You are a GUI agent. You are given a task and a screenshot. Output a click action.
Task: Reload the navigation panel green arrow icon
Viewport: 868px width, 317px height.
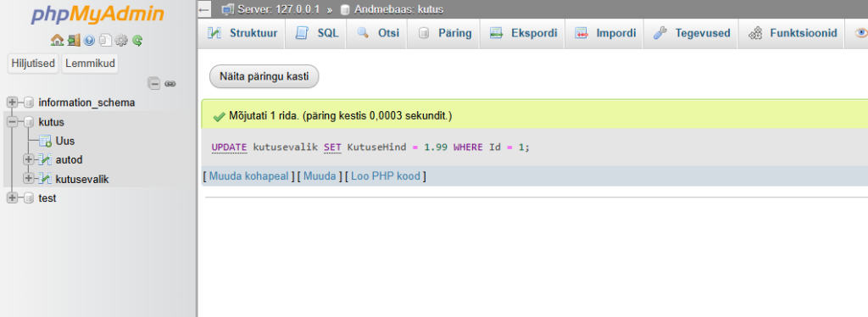click(x=137, y=40)
